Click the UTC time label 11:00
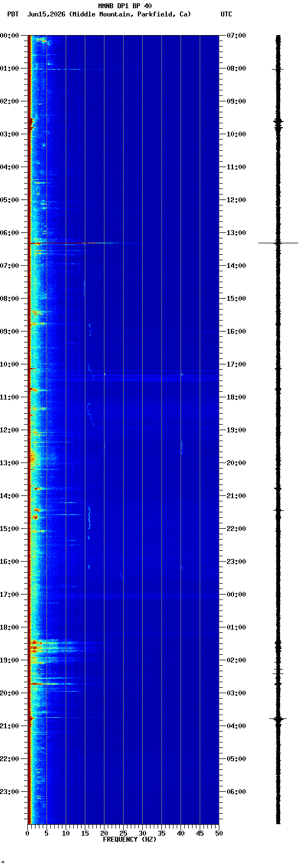 click(236, 167)
